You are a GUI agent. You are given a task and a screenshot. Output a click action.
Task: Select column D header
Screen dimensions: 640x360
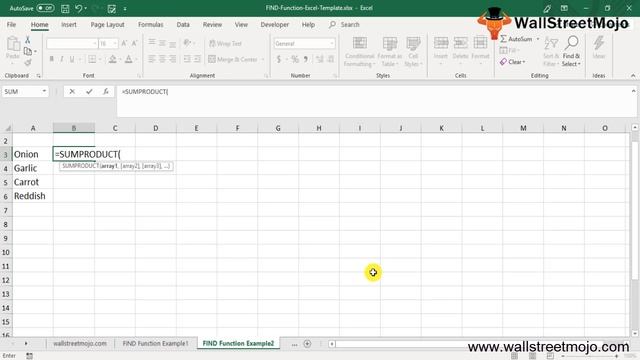(156, 128)
